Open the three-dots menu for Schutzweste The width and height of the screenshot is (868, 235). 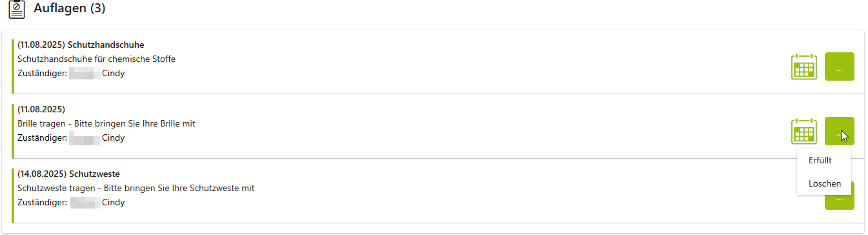coord(839,199)
